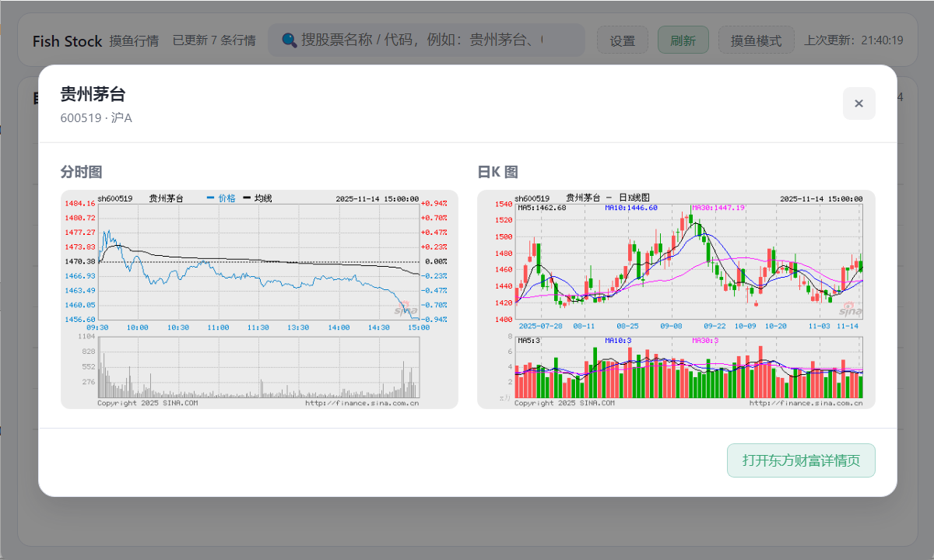Close the 贵州茅台 detail dialog
Screen dimensions: 934x560
pyautogui.click(x=859, y=103)
